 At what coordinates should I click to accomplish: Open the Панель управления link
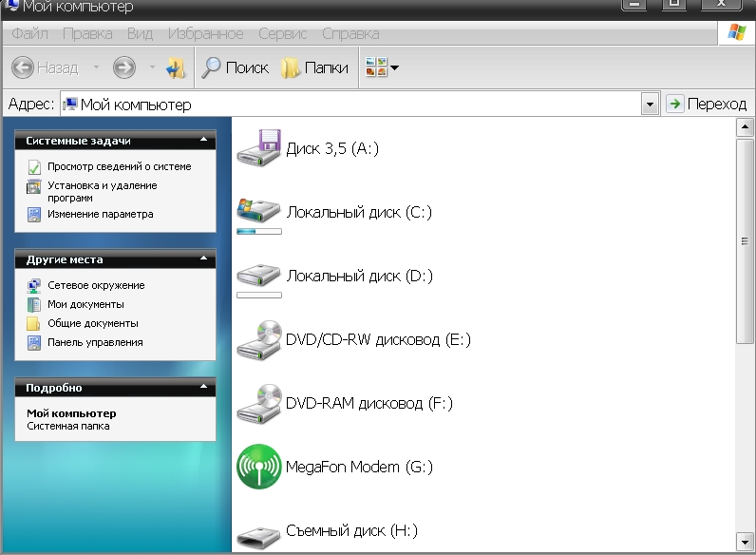click(x=95, y=342)
